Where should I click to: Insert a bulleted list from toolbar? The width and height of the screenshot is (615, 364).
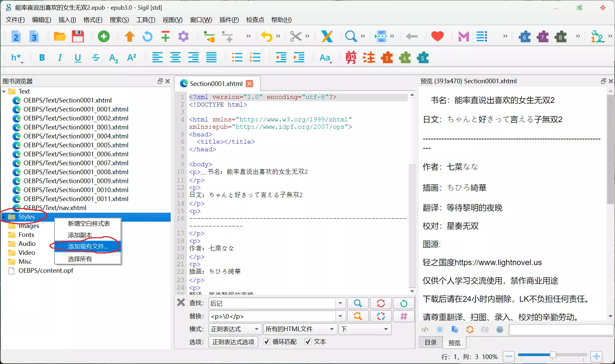click(237, 58)
